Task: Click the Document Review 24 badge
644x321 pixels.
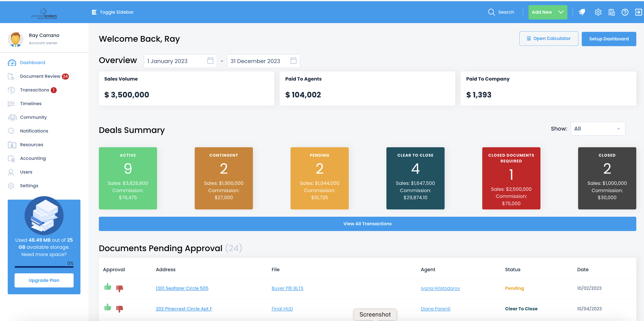Action: [65, 77]
